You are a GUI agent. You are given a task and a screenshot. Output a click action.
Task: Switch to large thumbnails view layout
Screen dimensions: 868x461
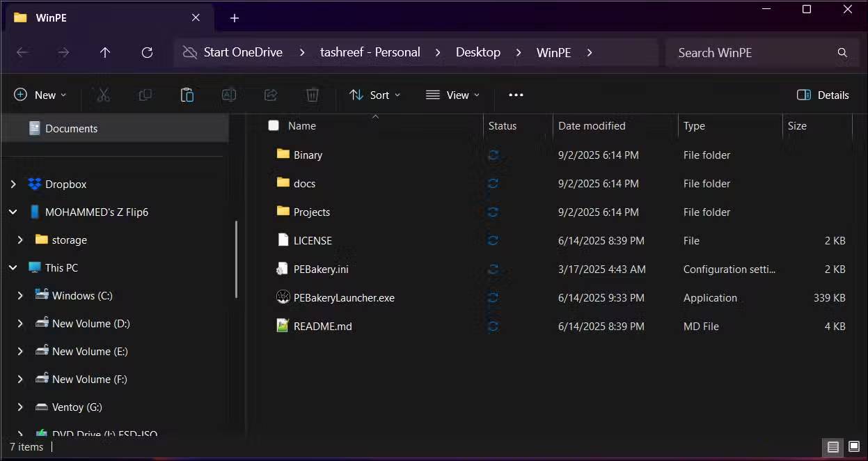[x=853, y=447]
